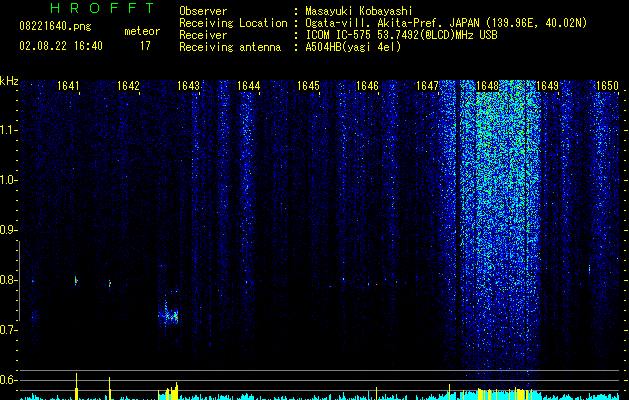
Task: Click the 1644 time marker
Action: point(248,86)
